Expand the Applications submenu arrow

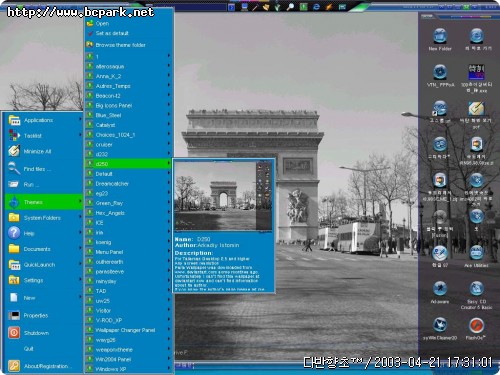point(80,119)
